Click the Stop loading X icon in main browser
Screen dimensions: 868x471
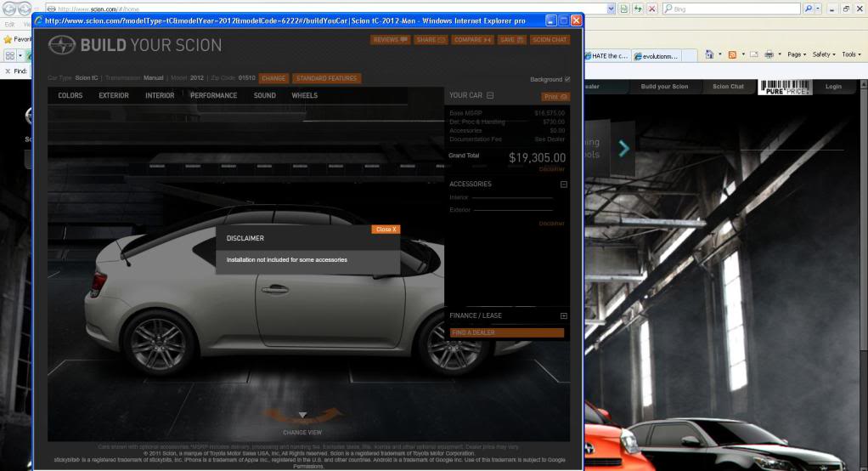tap(652, 9)
